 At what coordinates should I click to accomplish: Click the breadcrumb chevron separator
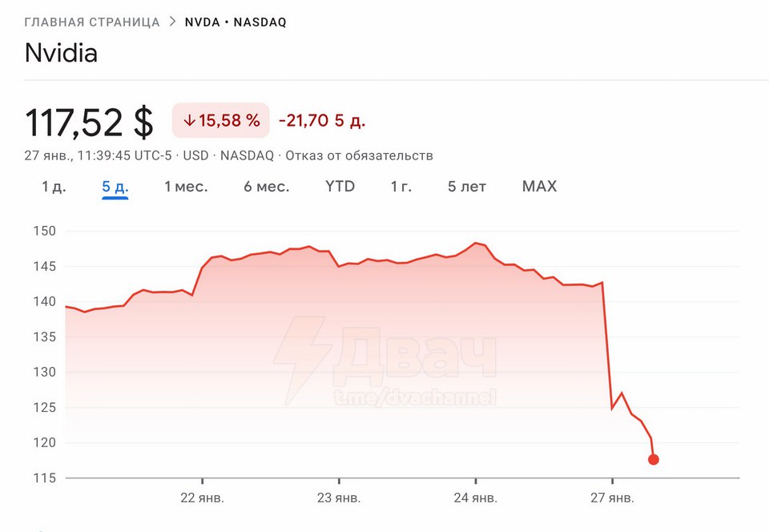(x=172, y=22)
